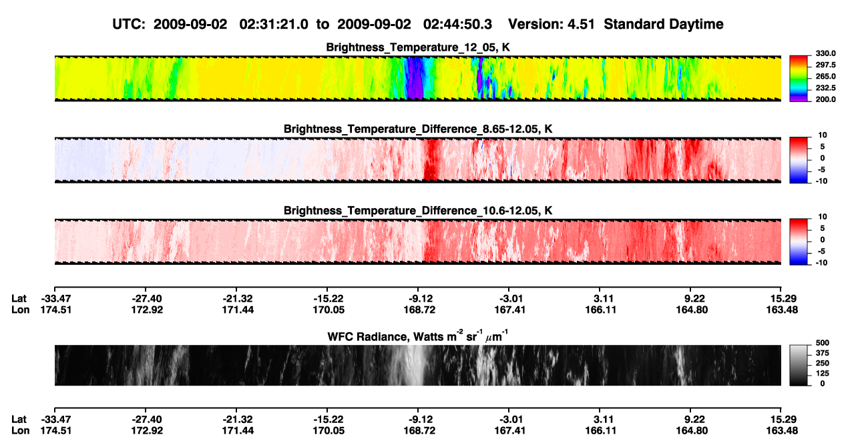
Task: Click latitude -21.32 on the bottom axis
Action: [237, 419]
